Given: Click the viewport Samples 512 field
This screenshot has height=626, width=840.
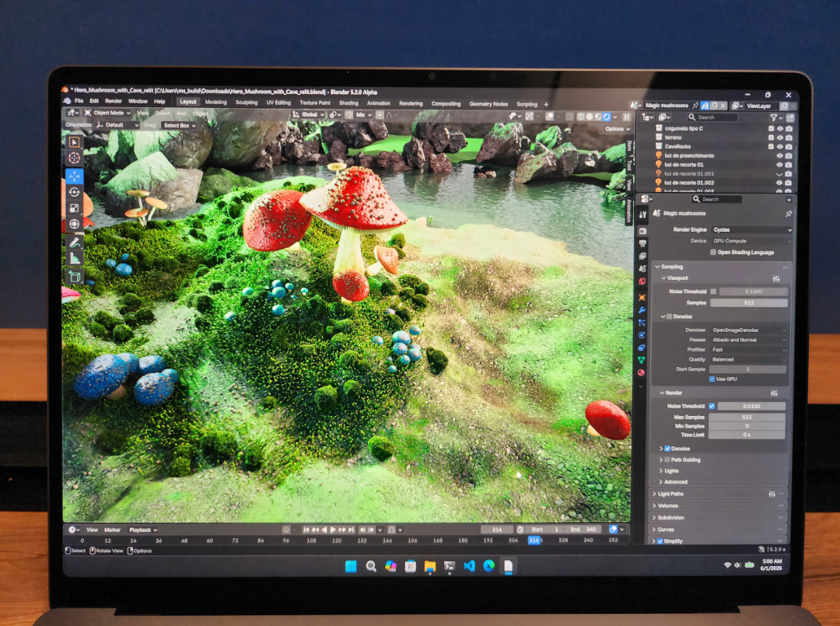Looking at the screenshot, I should [x=748, y=303].
